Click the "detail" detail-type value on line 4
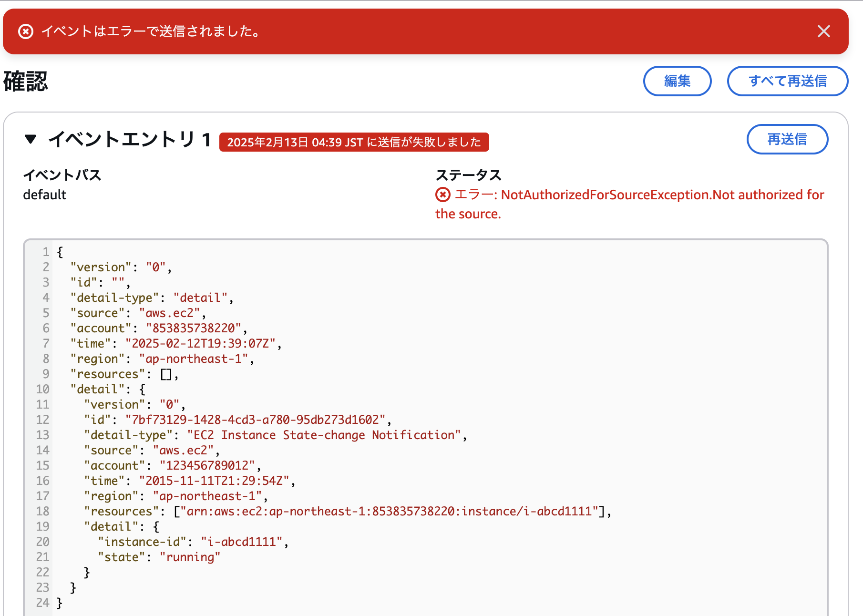Image resolution: width=863 pixels, height=616 pixels. [x=200, y=298]
